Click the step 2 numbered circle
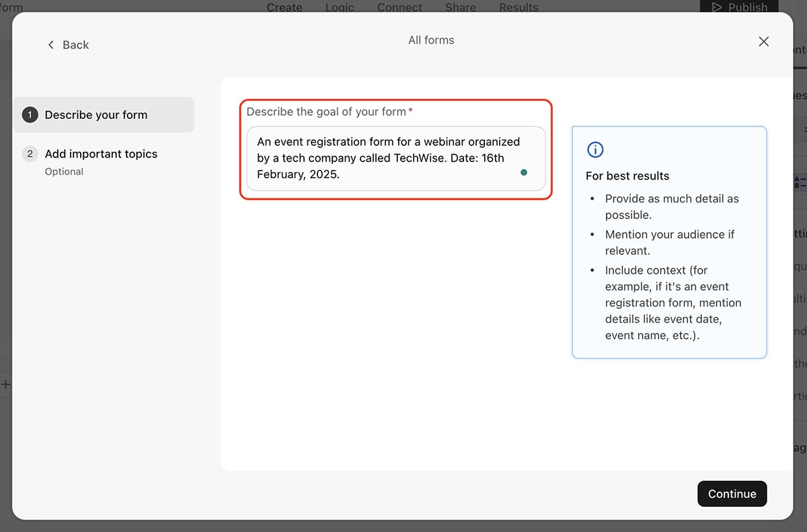This screenshot has width=807, height=532. click(x=30, y=153)
